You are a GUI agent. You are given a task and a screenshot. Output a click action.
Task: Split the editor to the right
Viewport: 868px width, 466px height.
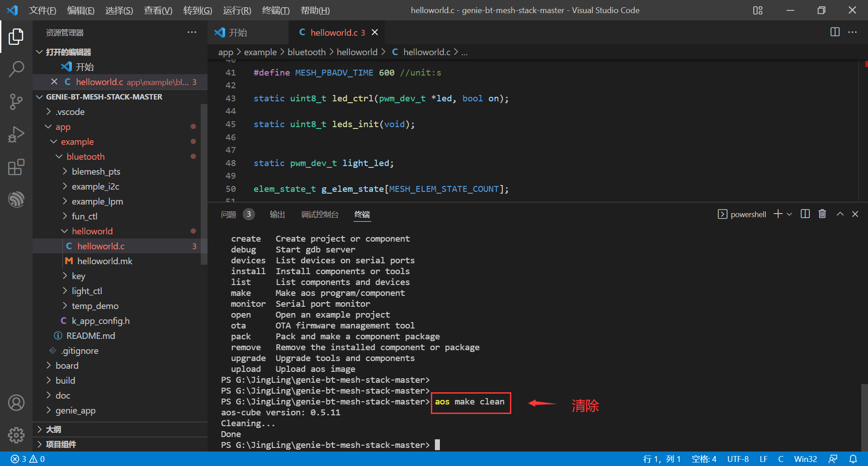835,32
